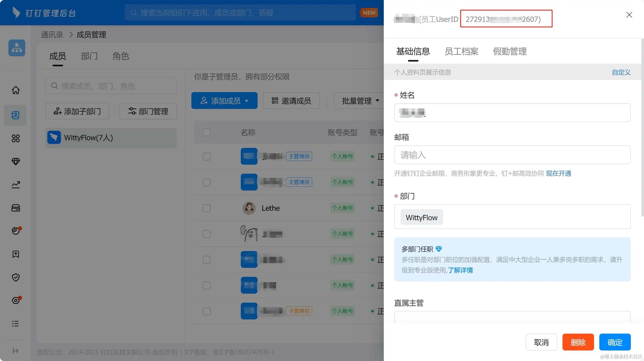Tick the checkbox for member Lethe
The width and height of the screenshot is (644, 361).
[207, 208]
